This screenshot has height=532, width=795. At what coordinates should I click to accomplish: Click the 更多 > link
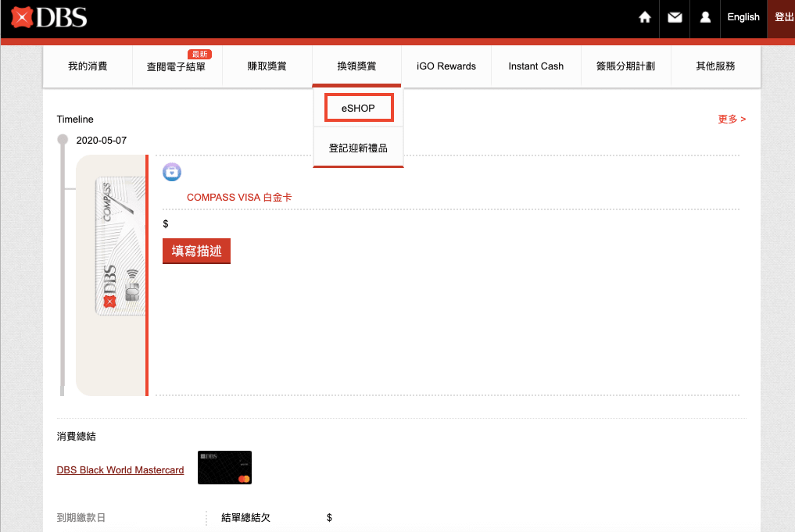click(x=732, y=119)
